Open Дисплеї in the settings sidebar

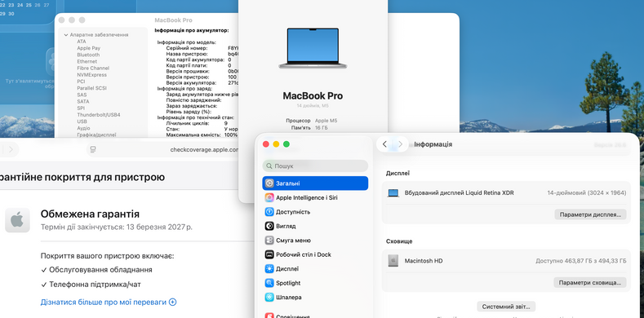(x=315, y=269)
